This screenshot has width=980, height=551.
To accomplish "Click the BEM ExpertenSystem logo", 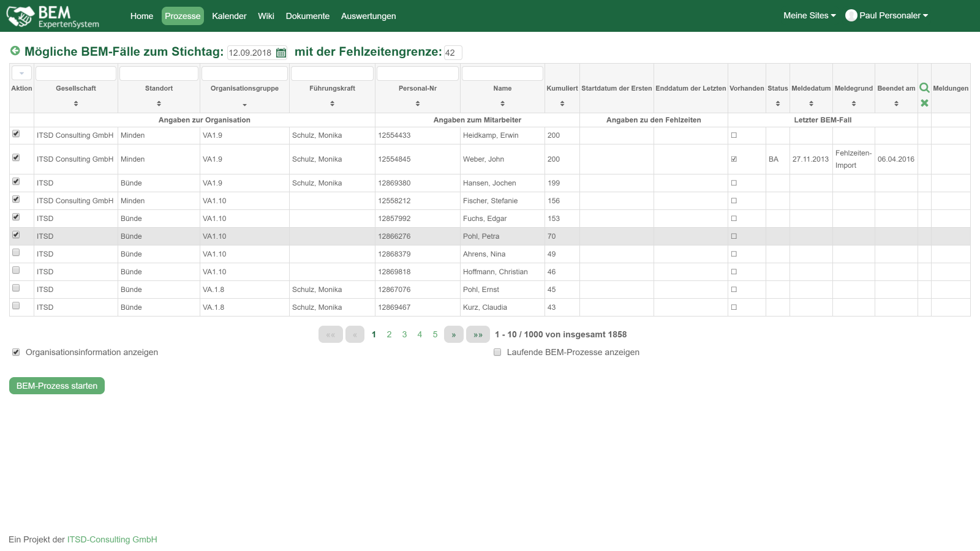I will tap(53, 17).
